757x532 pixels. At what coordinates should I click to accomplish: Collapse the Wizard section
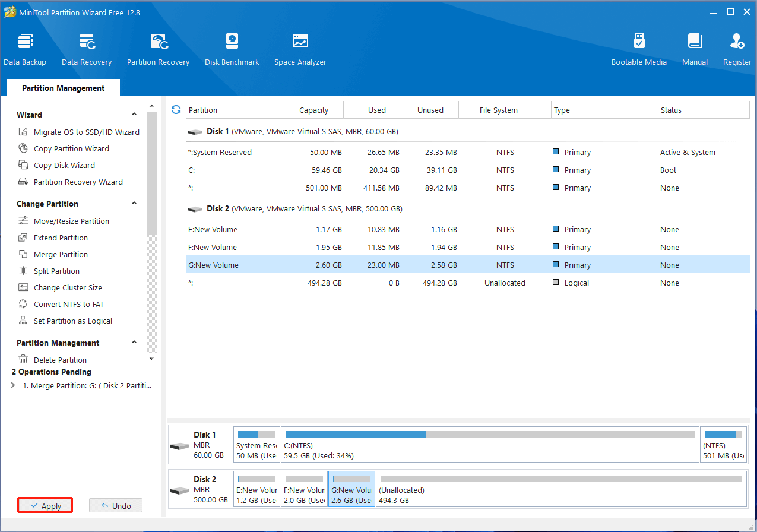click(x=134, y=115)
